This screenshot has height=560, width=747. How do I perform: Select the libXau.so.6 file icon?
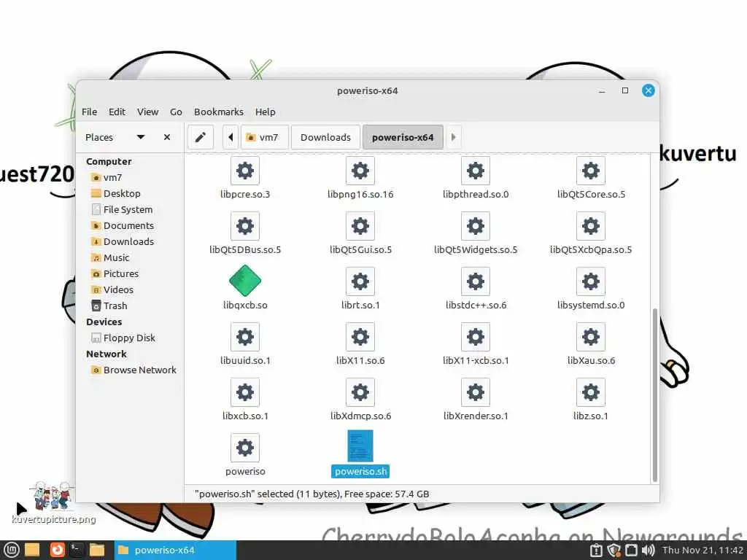point(591,337)
